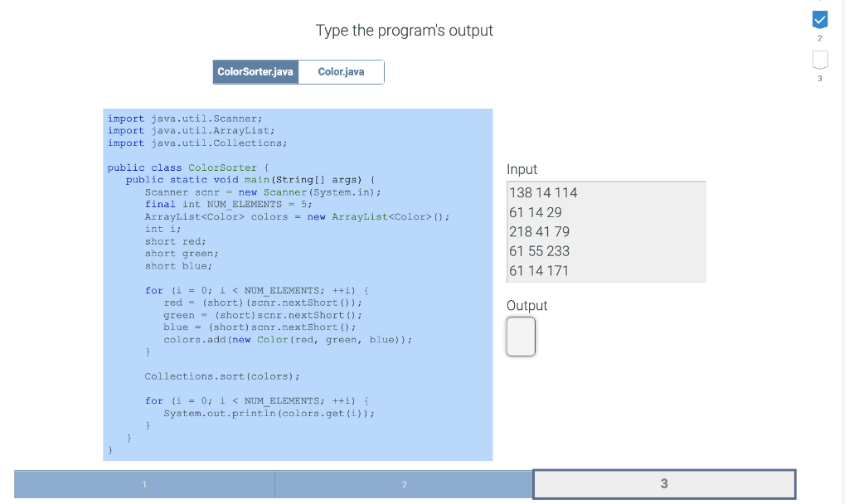Open step 2 in the bottom navigation
849x504 pixels.
click(x=404, y=484)
